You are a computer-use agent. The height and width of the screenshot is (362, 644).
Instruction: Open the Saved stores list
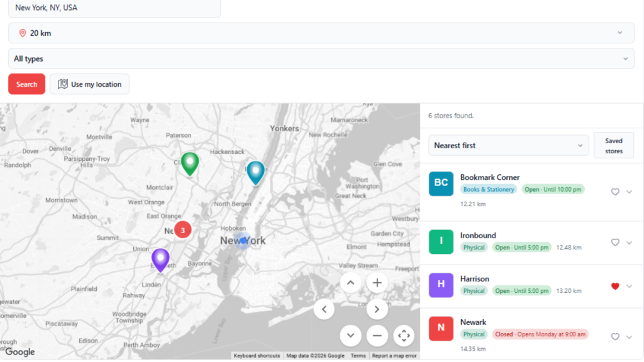[614, 145]
